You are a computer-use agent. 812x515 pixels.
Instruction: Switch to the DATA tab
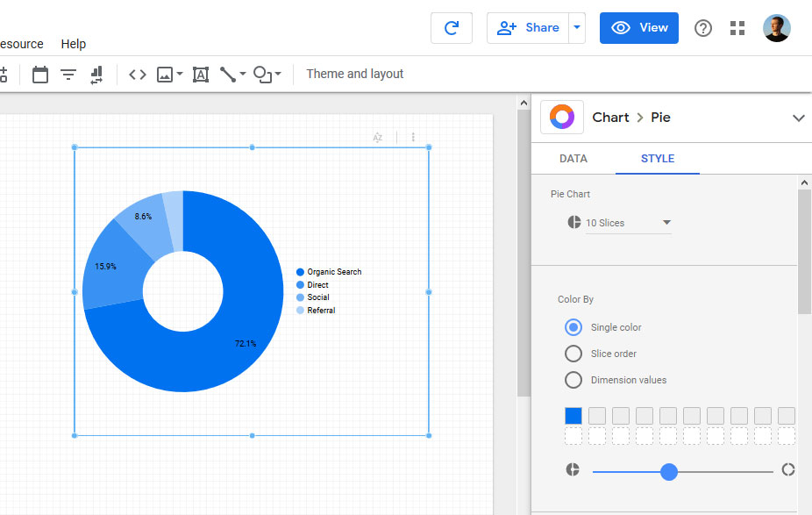coord(573,159)
